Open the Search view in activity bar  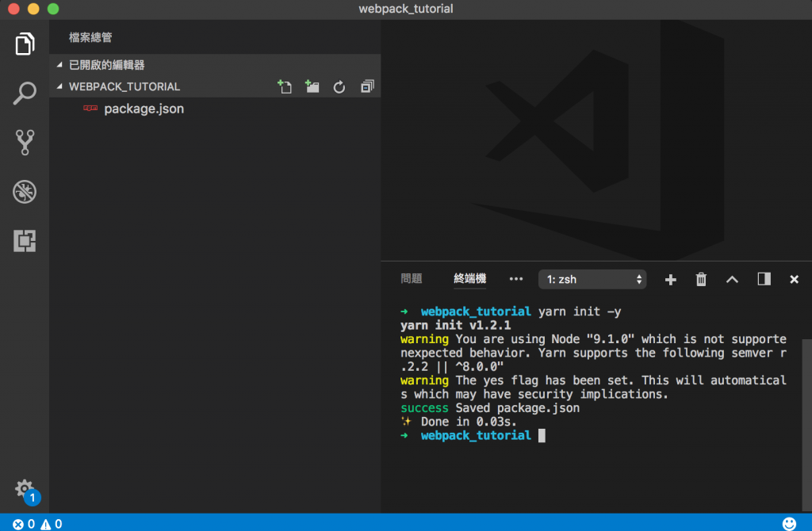25,94
